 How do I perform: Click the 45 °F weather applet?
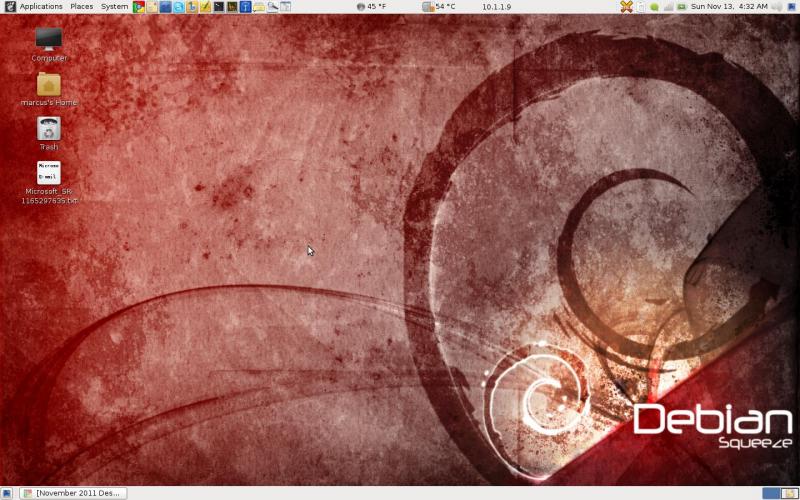(x=371, y=7)
